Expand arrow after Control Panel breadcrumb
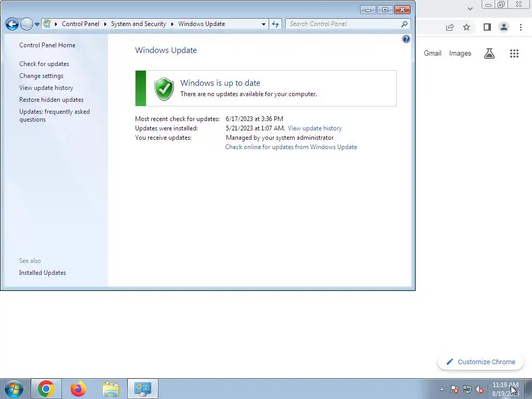 tap(105, 24)
